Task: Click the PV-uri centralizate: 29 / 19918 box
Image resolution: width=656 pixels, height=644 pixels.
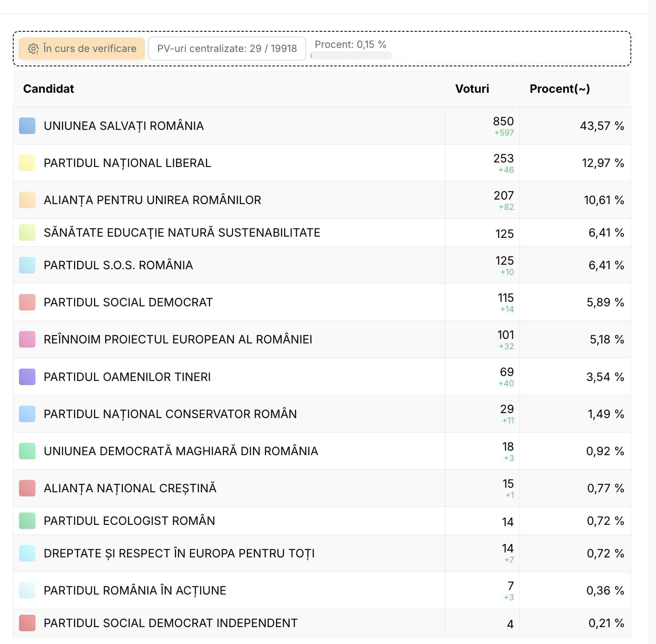Action: pos(227,49)
